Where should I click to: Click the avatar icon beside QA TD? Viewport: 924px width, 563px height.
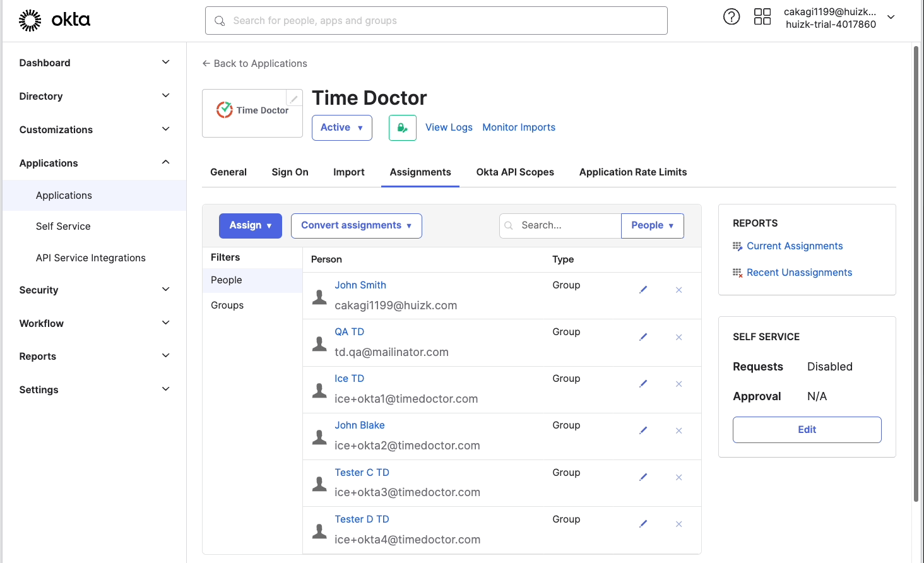click(320, 344)
